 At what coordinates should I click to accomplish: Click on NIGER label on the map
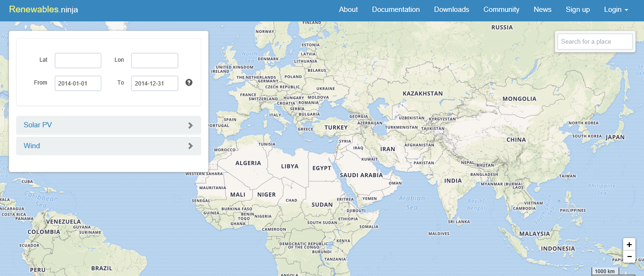[267, 194]
